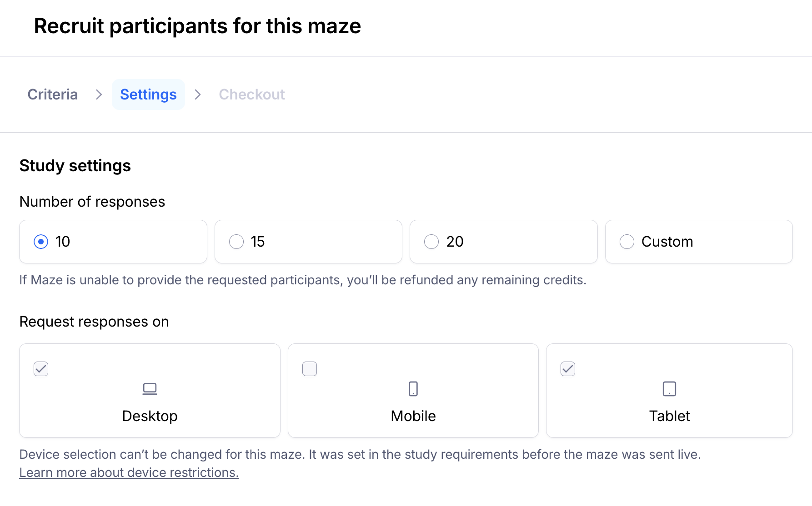812x506 pixels.
Task: Enable the Mobile checkbox
Action: (310, 369)
